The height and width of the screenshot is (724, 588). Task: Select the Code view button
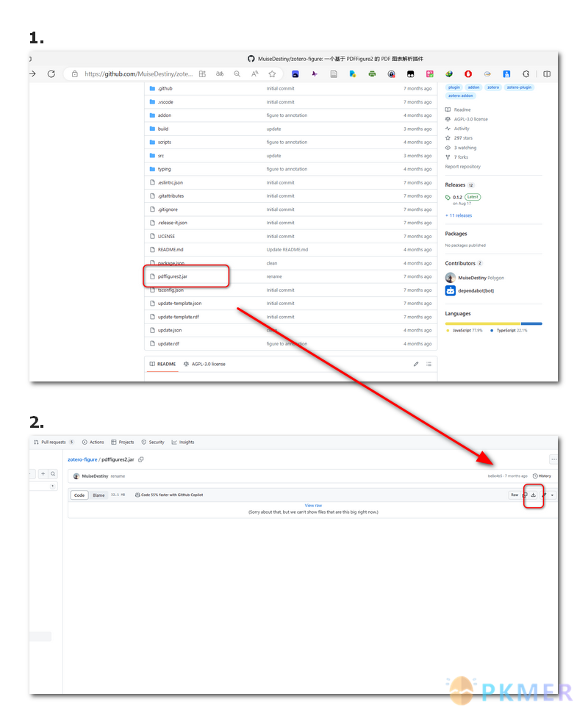(x=79, y=495)
